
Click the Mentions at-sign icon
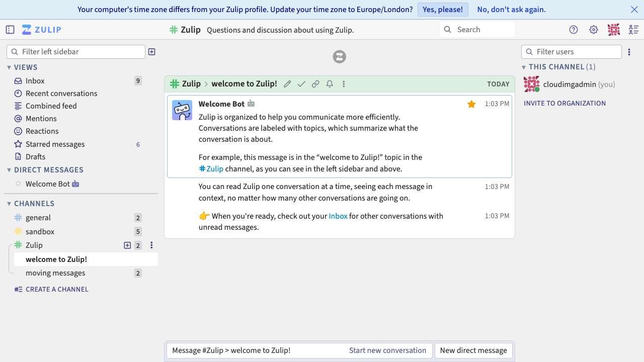pos(18,119)
